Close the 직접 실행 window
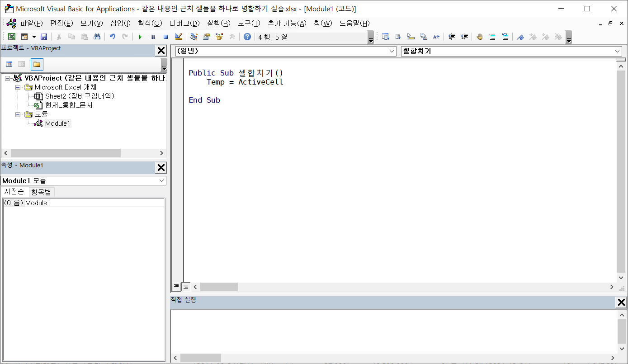 pos(621,303)
